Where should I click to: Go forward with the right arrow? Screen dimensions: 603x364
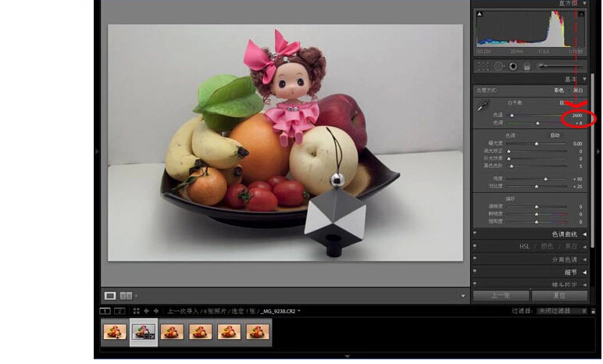coord(155,311)
